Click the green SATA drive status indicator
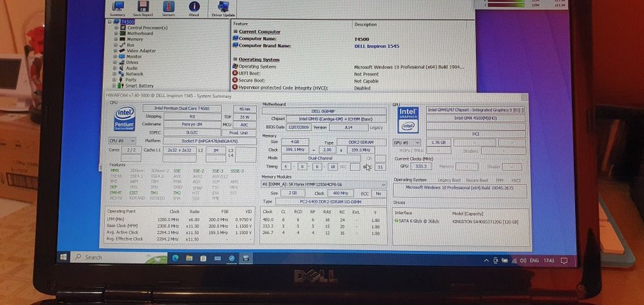 (396, 221)
